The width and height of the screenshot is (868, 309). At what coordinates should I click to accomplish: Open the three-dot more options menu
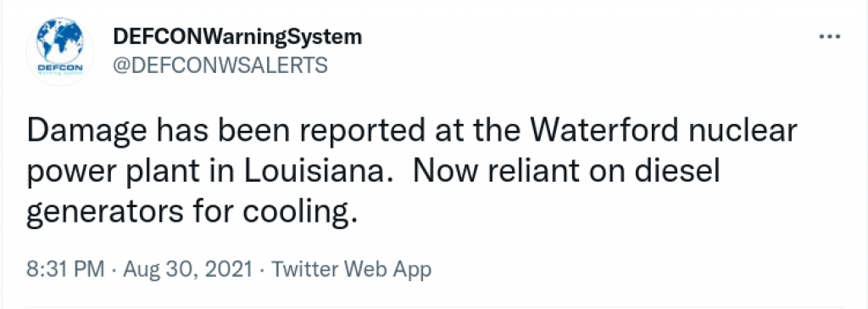pos(830,37)
